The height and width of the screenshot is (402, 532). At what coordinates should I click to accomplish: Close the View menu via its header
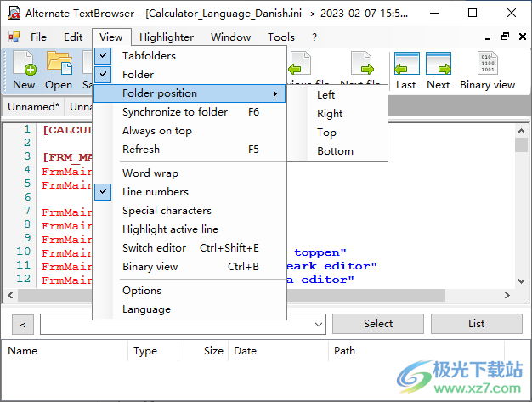(111, 37)
